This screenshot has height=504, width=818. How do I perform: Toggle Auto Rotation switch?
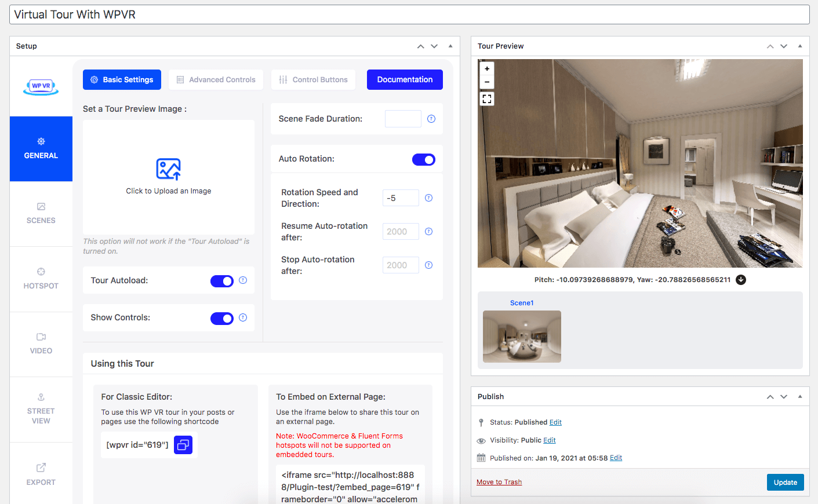coord(424,159)
